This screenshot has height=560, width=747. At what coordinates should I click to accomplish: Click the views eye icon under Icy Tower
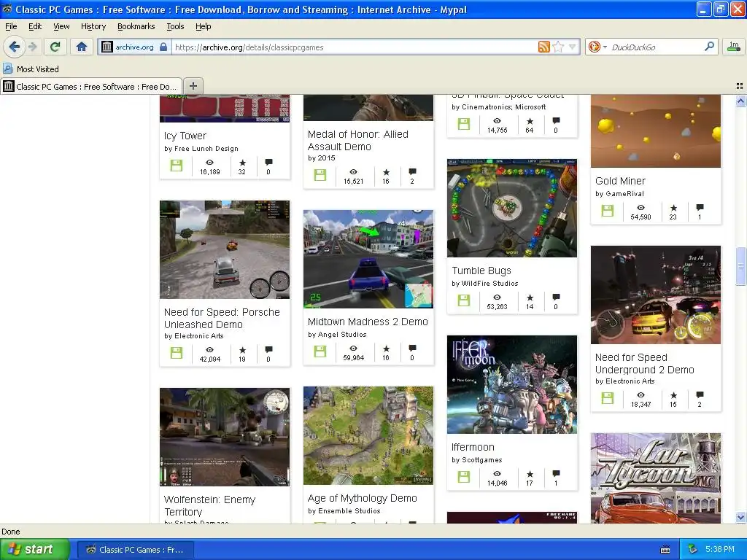209,163
